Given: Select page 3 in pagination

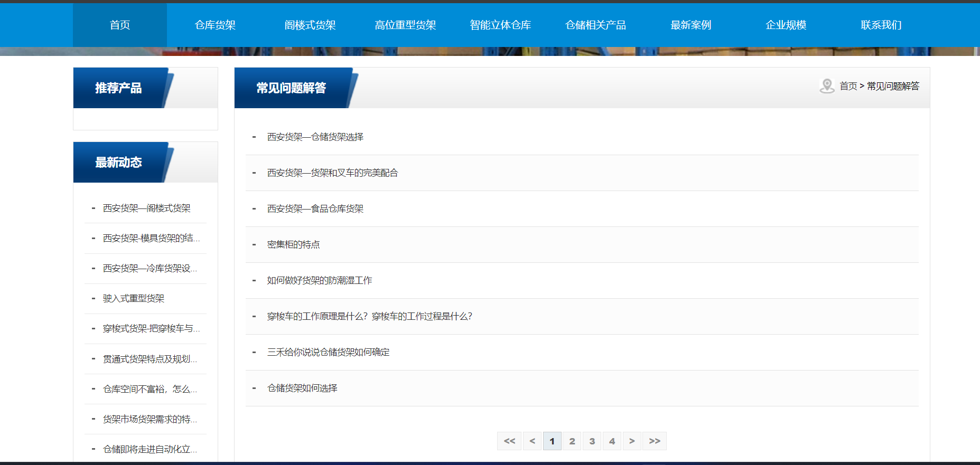Looking at the screenshot, I should [x=592, y=441].
